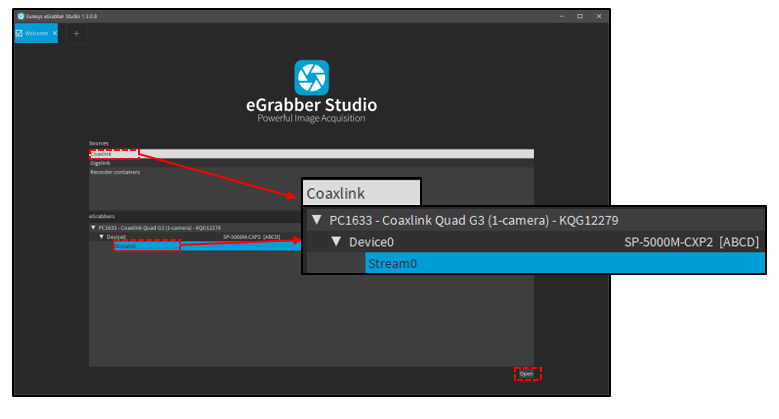779x419 pixels.
Task: Click the eGrabber Studio aperture logo
Action: coord(312,78)
